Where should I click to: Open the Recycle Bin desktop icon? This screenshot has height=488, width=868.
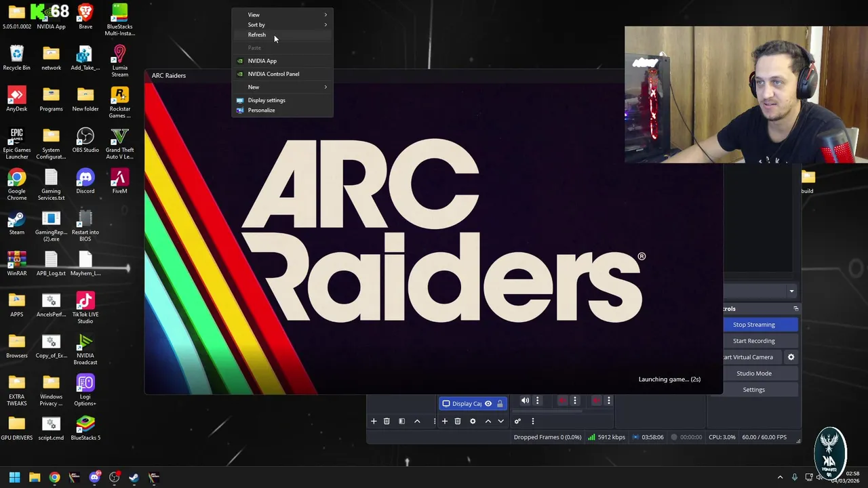(16, 58)
